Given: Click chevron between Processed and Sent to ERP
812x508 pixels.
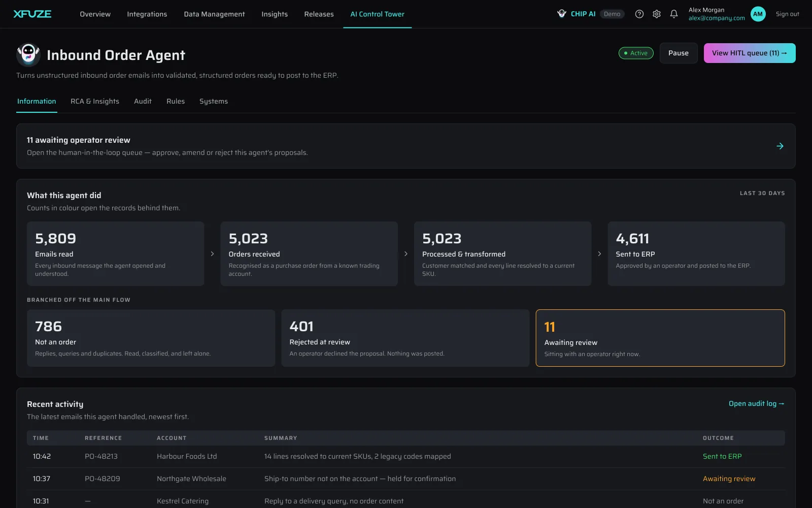Looking at the screenshot, I should click(x=599, y=253).
